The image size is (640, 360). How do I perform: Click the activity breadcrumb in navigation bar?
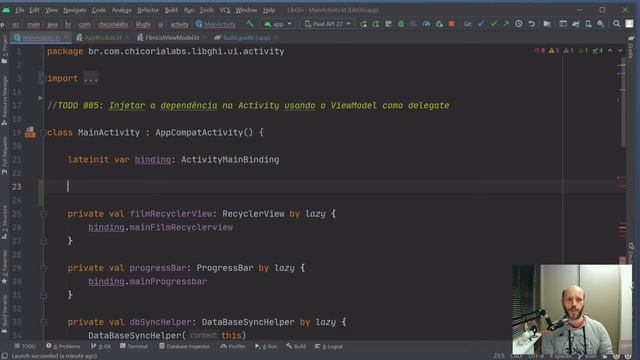tap(180, 24)
